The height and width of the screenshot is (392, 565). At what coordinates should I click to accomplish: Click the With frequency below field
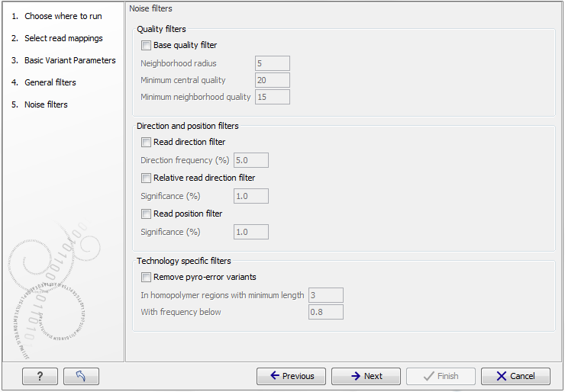click(325, 312)
